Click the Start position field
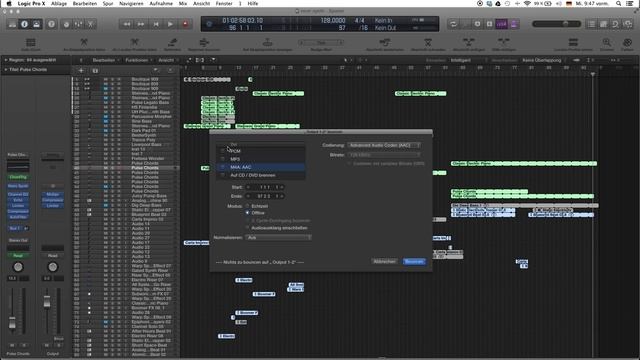Image resolution: width=640 pixels, height=360 pixels. [x=265, y=187]
